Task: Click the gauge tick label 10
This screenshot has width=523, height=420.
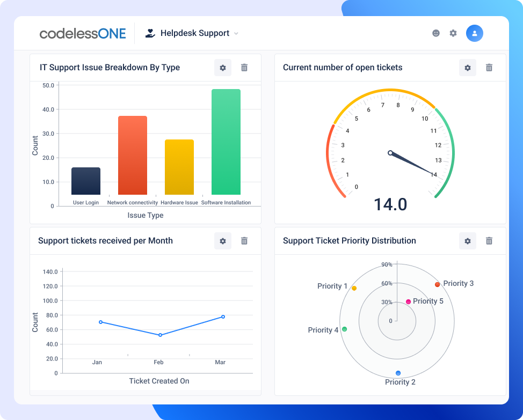Action: coord(425,119)
